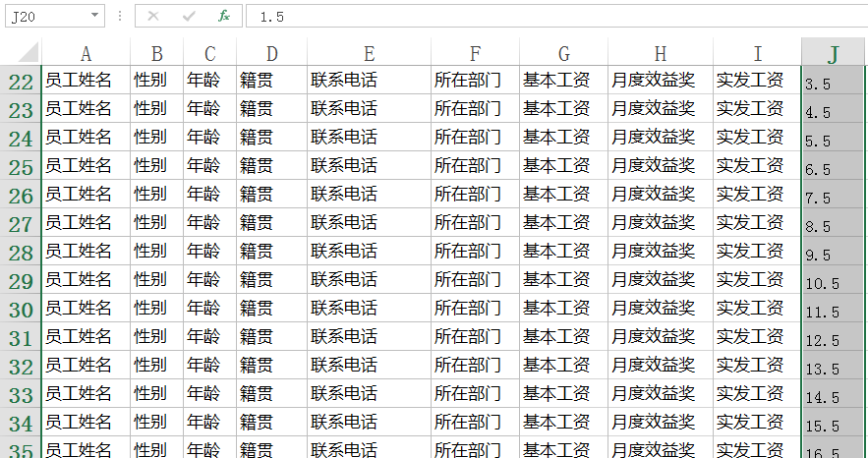Select column A header

coord(86,53)
